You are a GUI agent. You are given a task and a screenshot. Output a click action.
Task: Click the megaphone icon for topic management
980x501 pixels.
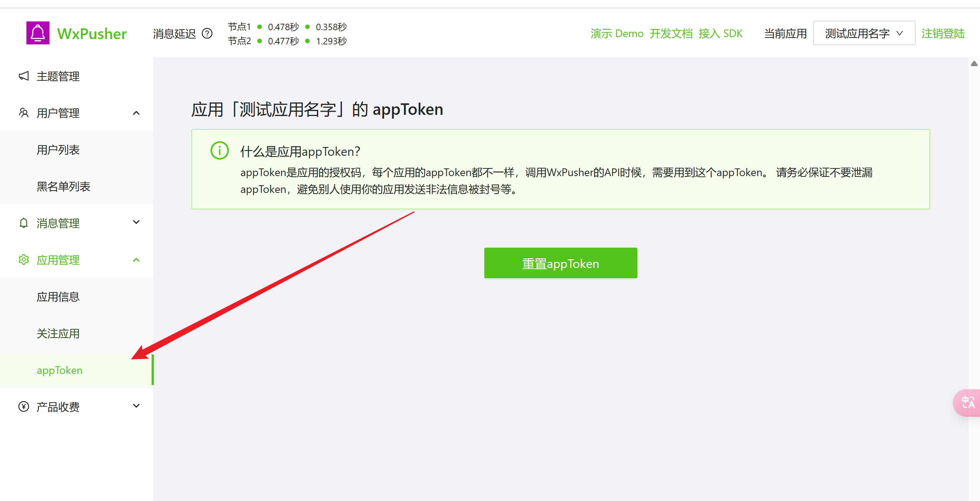coord(24,76)
